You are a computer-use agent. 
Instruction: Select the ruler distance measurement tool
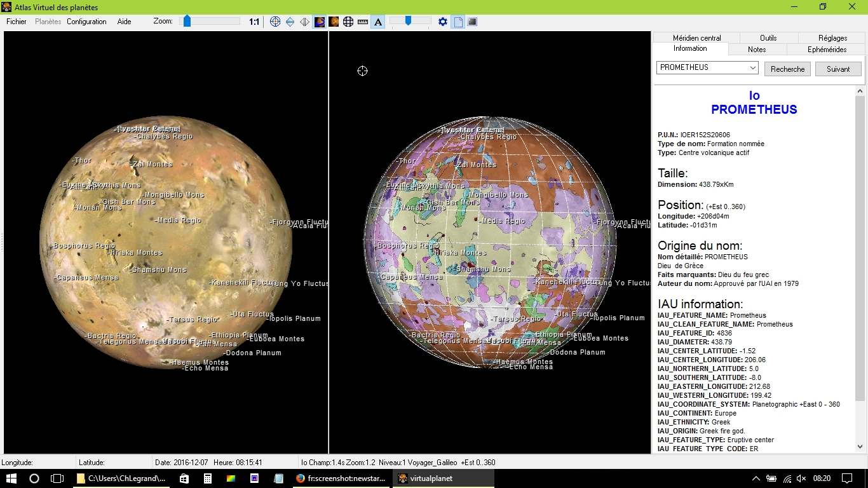363,22
